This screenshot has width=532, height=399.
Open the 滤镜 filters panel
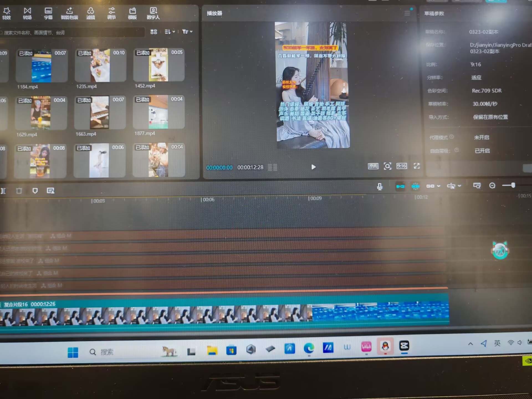[x=91, y=13]
